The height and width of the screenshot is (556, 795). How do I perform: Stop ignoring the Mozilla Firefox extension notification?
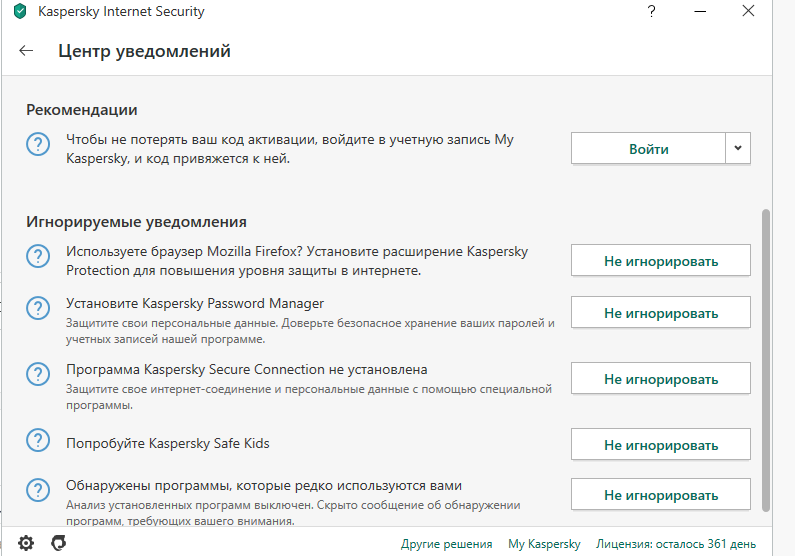pos(660,261)
